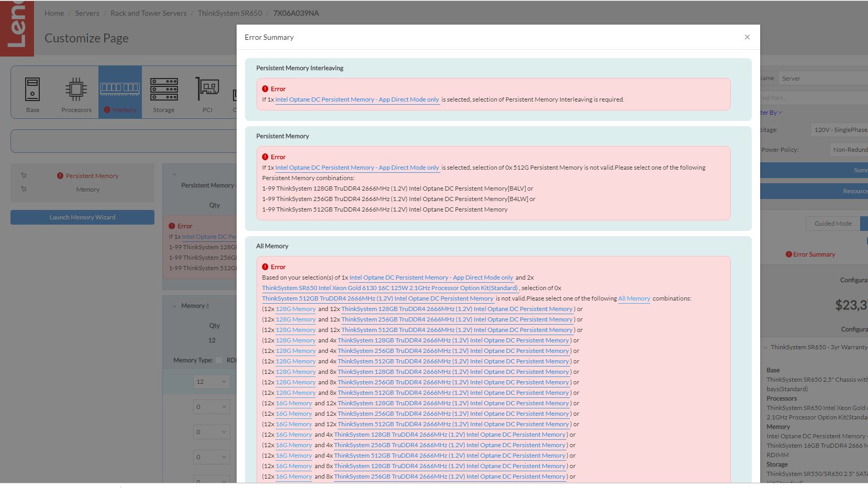Open 16G Memory link paired with 12x 512GB Optane
The width and height of the screenshot is (868, 488).
(x=294, y=424)
